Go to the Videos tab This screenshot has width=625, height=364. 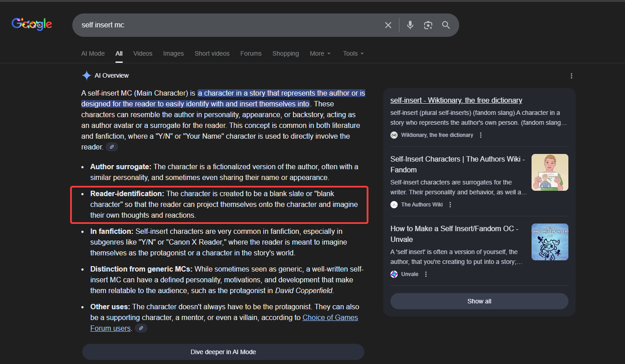(143, 53)
